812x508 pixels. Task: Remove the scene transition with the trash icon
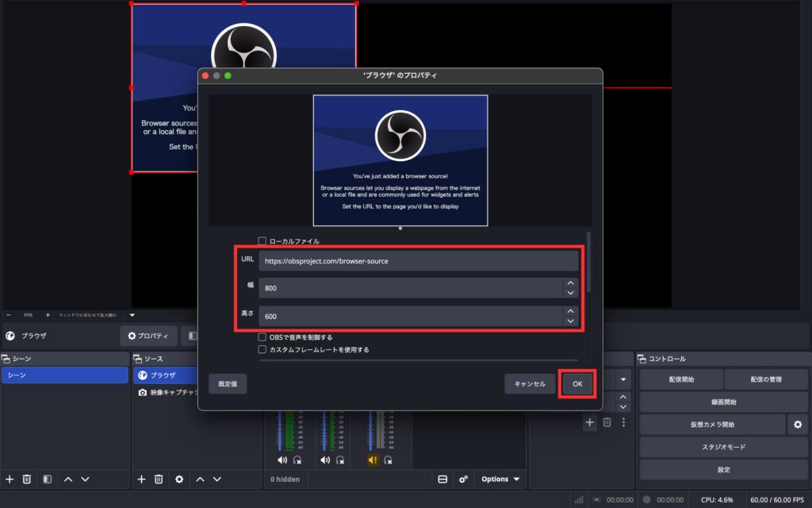tap(607, 422)
